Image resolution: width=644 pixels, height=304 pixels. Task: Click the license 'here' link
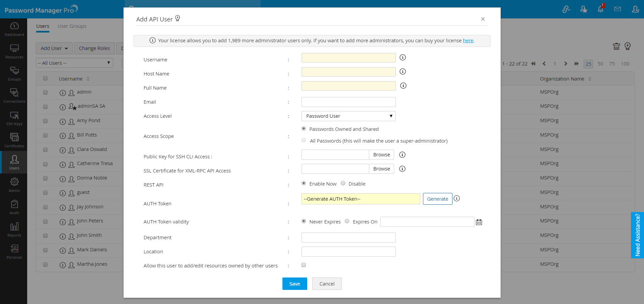tap(468, 41)
